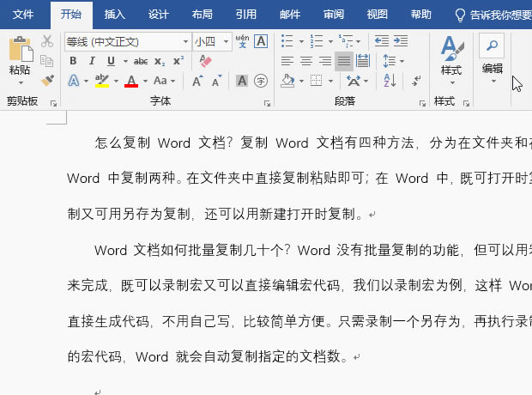This screenshot has width=532, height=395.
Task: Open the font name dropdown
Action: [x=185, y=41]
